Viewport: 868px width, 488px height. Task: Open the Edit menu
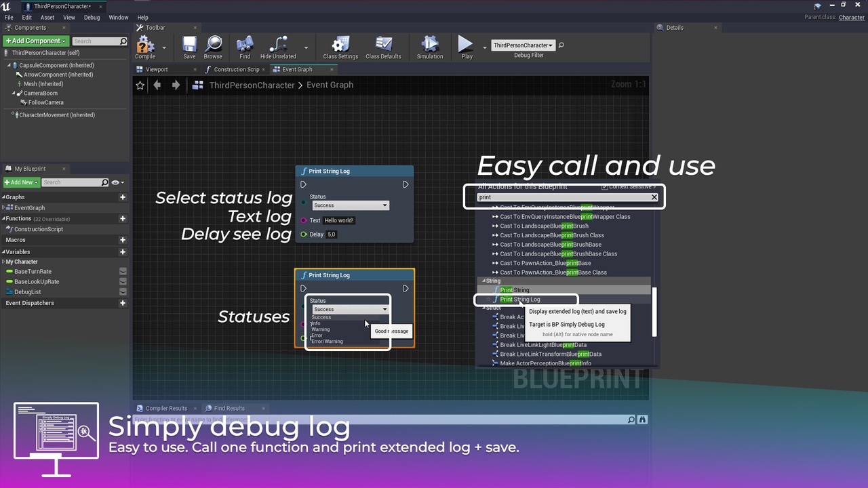pos(27,18)
